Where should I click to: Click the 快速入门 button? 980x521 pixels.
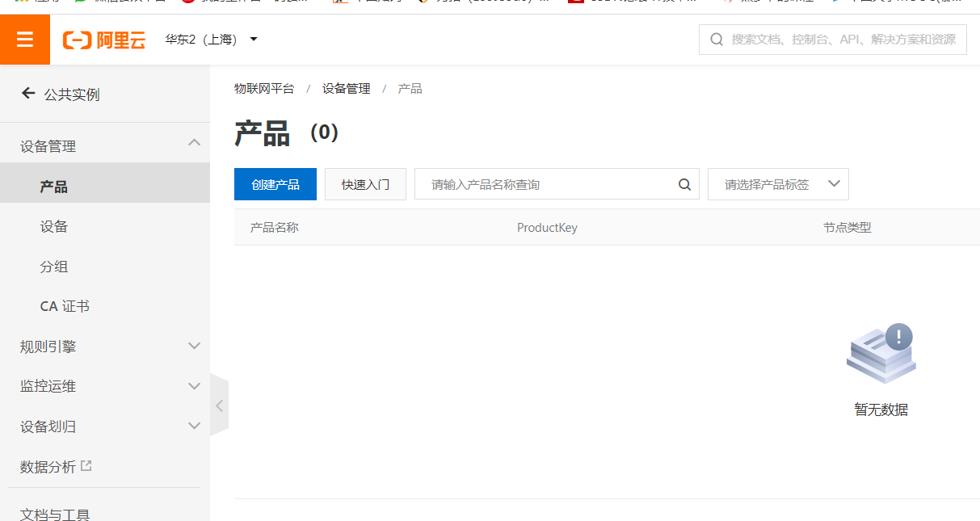pos(365,184)
